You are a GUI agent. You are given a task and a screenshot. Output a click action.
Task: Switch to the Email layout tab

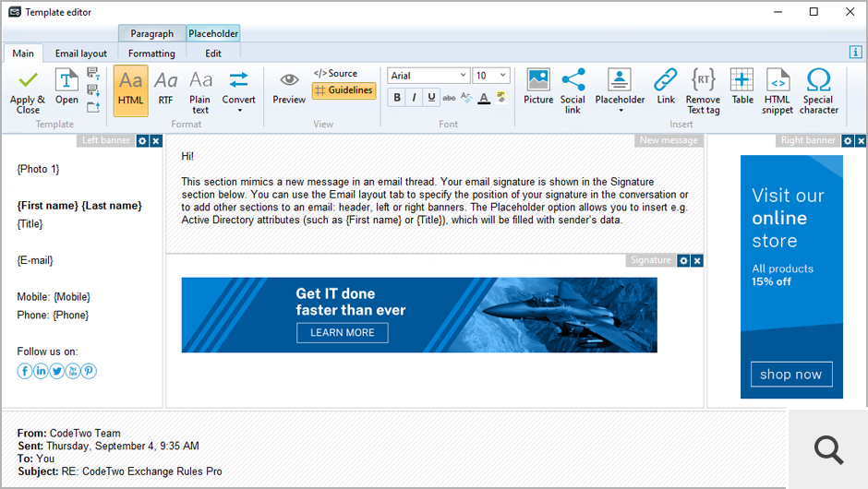coord(81,54)
